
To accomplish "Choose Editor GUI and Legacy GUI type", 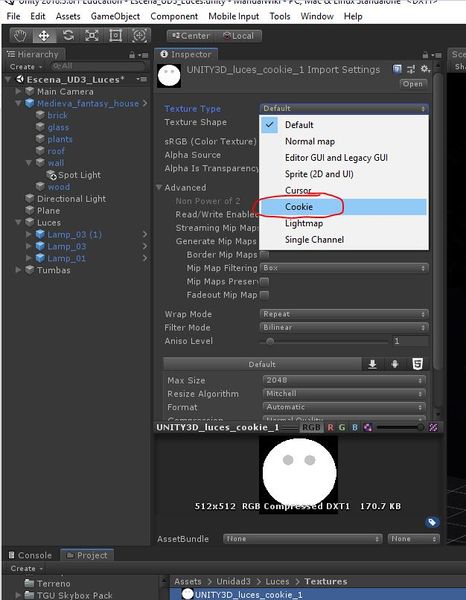I will 344,158.
